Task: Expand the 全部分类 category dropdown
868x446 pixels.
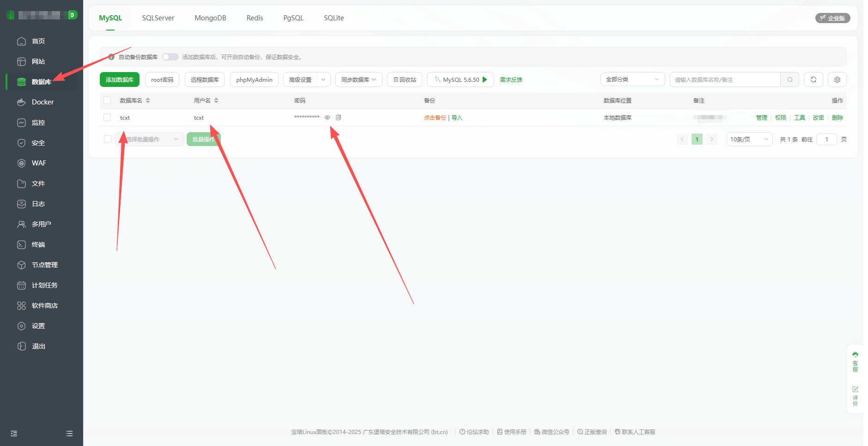Action: pyautogui.click(x=632, y=79)
